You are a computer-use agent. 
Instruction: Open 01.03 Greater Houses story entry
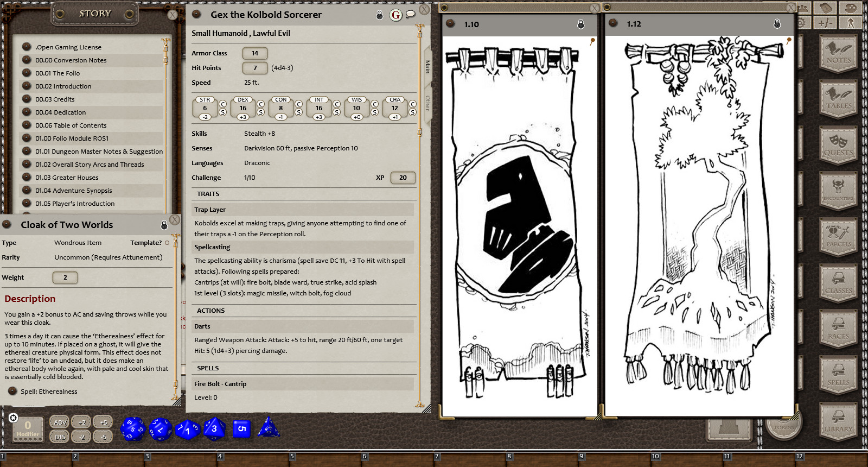[x=67, y=178]
